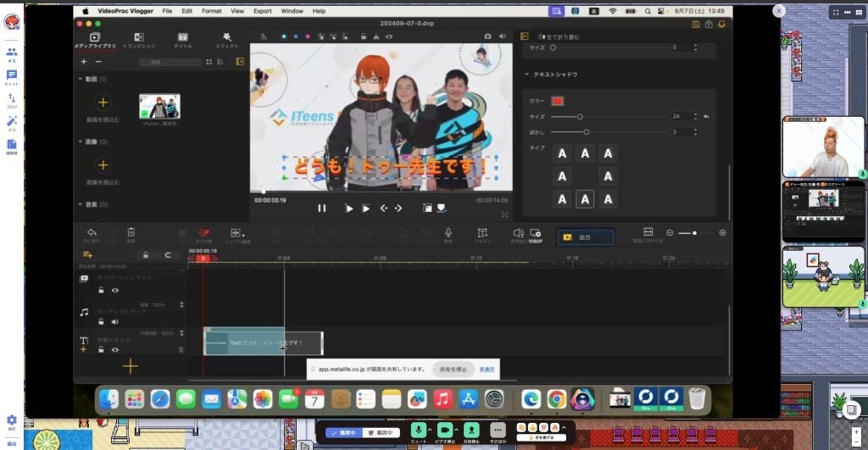Click the 出力 export button
868x450 pixels.
click(x=585, y=237)
